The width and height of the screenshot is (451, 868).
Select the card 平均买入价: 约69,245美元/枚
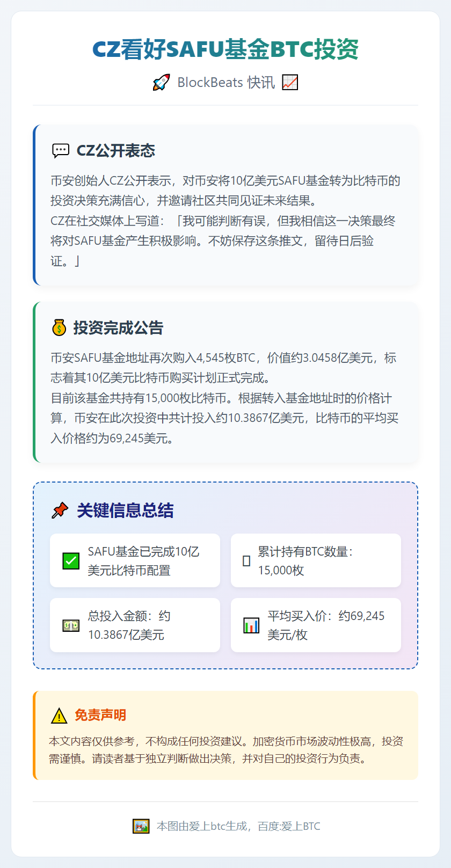tap(316, 625)
